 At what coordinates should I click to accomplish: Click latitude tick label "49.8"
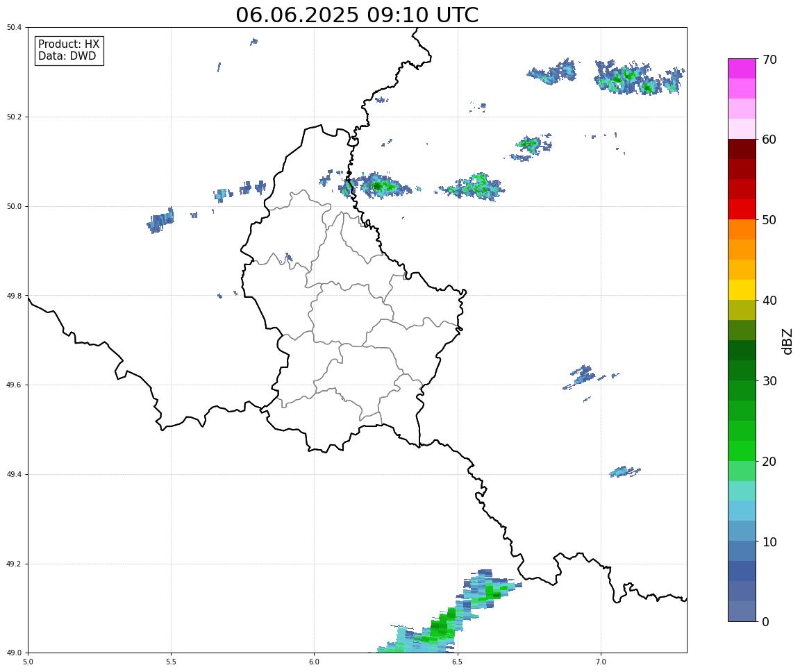pyautogui.click(x=14, y=296)
